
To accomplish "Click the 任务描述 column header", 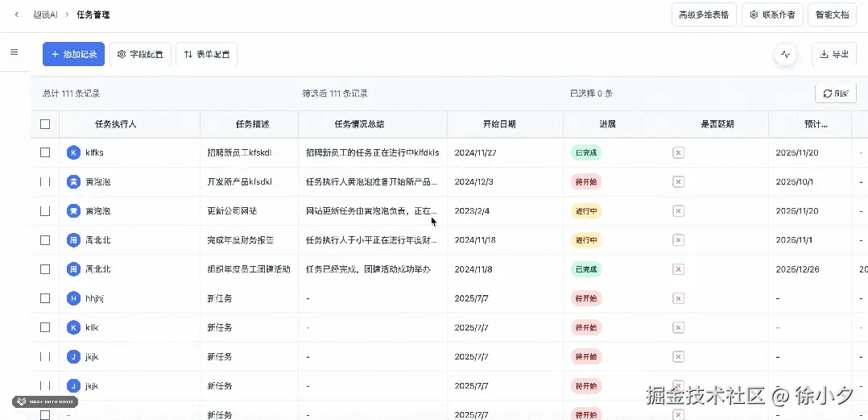I will tap(253, 124).
